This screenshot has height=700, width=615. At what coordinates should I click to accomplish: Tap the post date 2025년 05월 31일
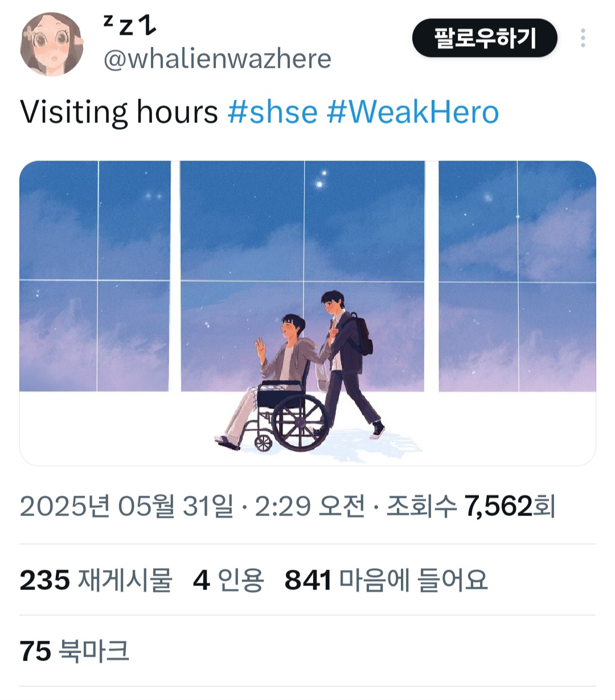126,506
